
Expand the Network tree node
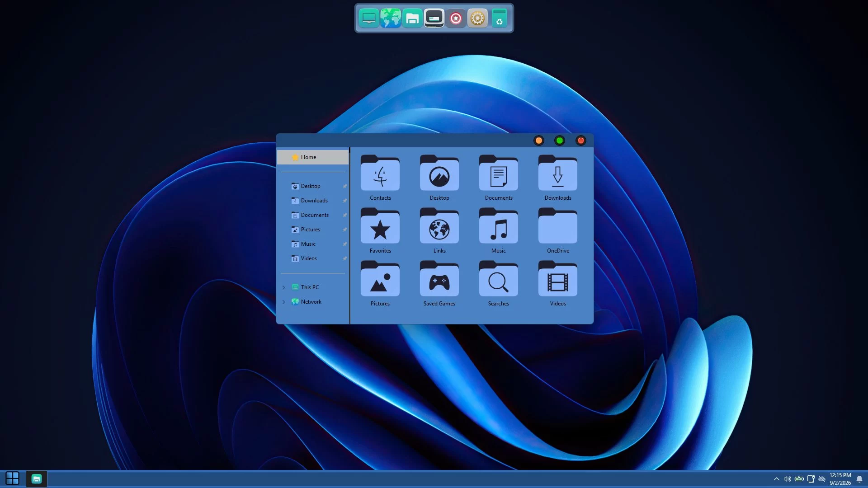click(284, 302)
